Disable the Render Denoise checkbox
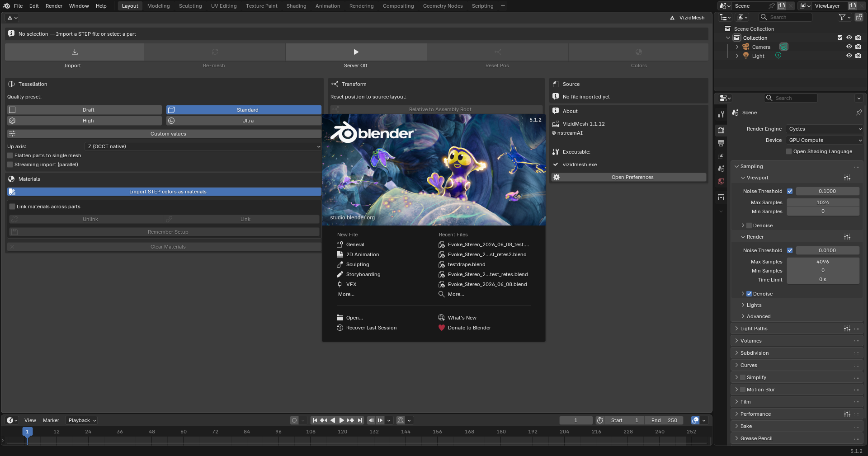 749,294
